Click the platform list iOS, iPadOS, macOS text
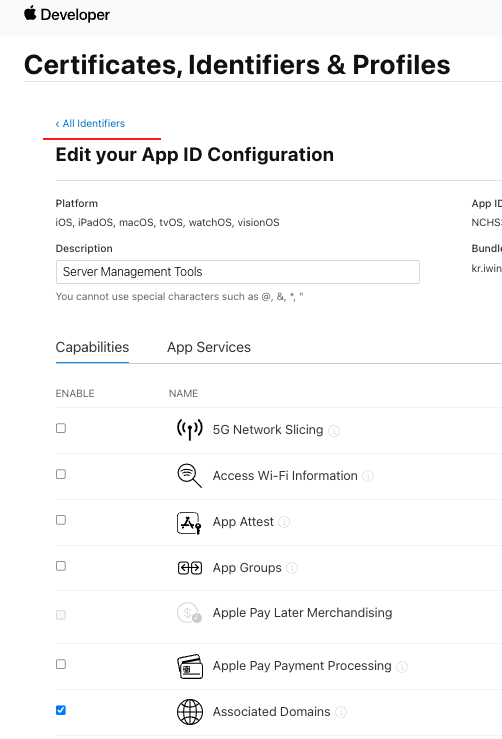The image size is (502, 739). (167, 222)
